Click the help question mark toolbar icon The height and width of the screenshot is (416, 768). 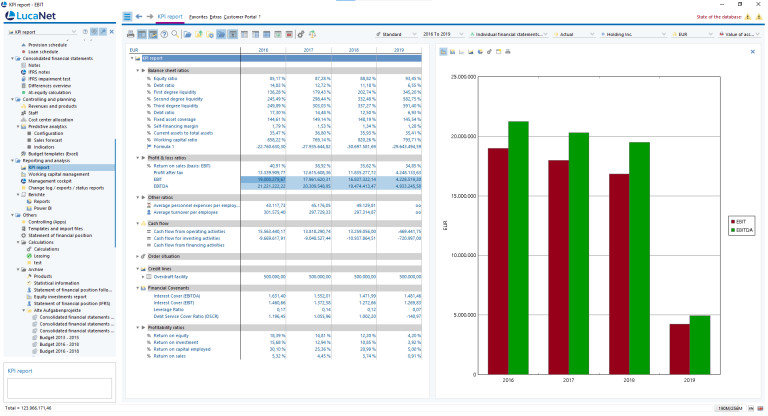164,34
